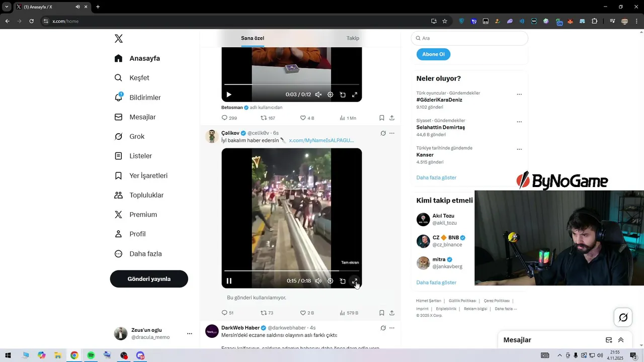Screen dimensions: 644x362
Task: Show more follow suggestions link
Action: (436, 283)
